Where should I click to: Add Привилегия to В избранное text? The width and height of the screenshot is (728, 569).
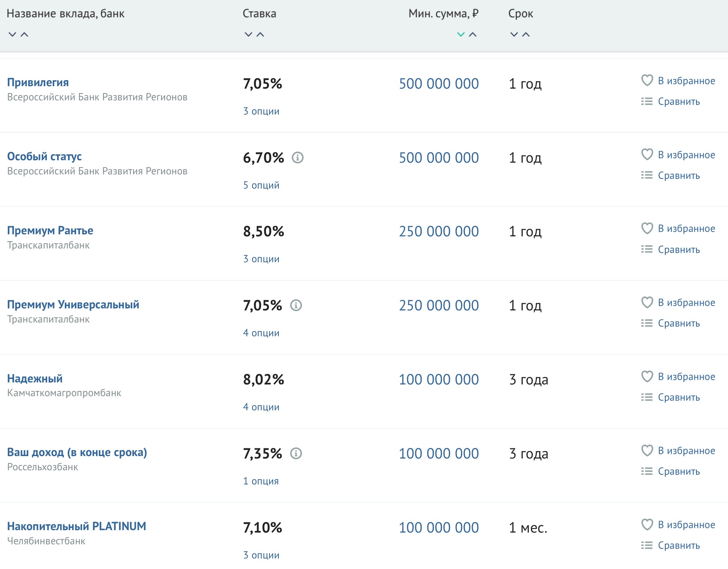[686, 81]
